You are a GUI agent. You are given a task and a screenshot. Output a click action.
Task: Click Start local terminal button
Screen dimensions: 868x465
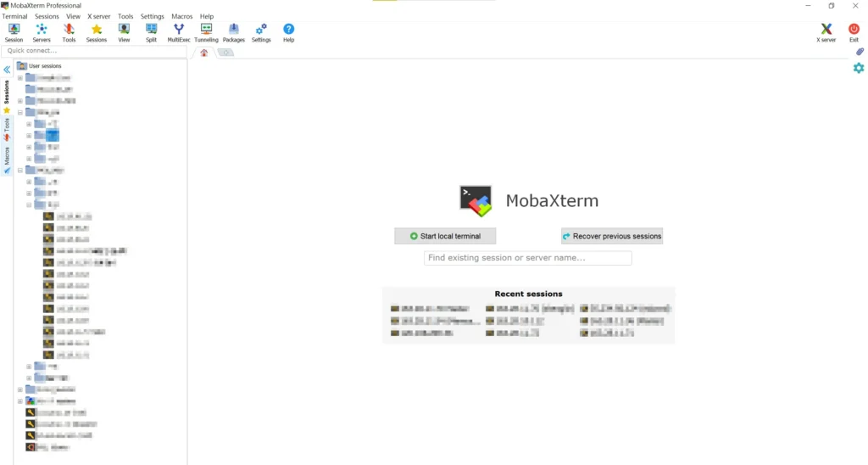pos(445,236)
